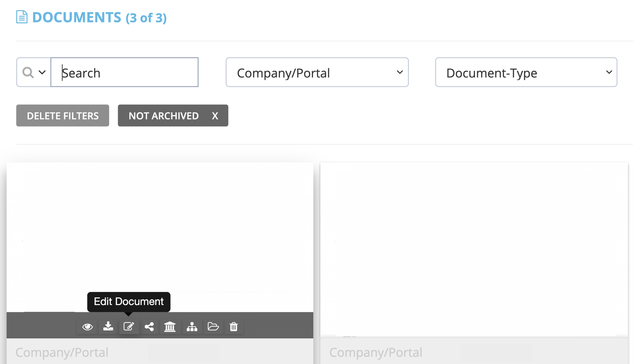Click the bank building icon in document toolbar
Image resolution: width=633 pixels, height=364 pixels.
(x=170, y=326)
